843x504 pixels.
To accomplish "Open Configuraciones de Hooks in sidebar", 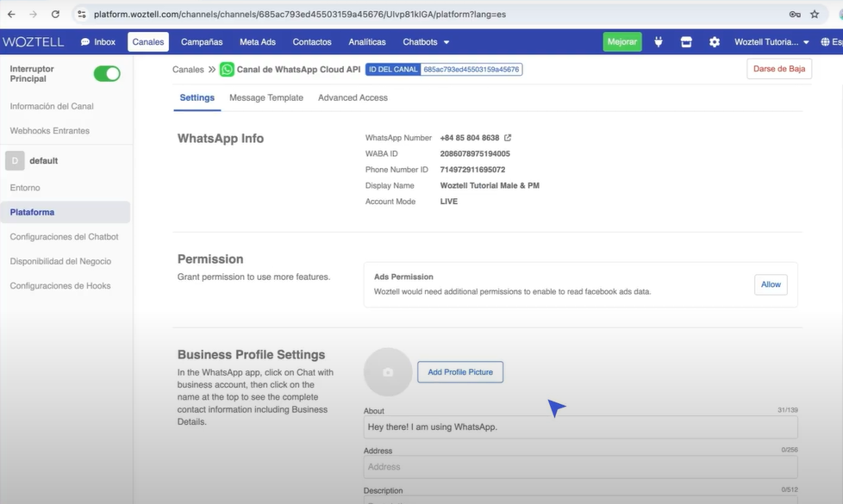I will coord(60,286).
